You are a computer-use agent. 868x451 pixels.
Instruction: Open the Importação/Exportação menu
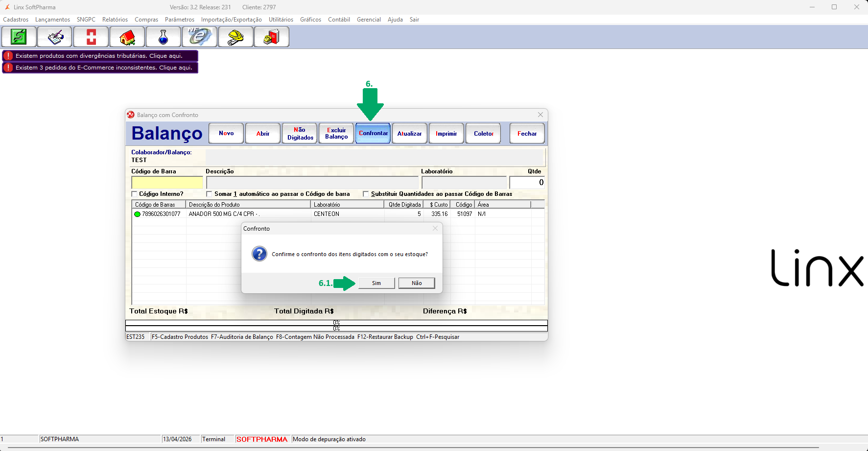pyautogui.click(x=232, y=20)
